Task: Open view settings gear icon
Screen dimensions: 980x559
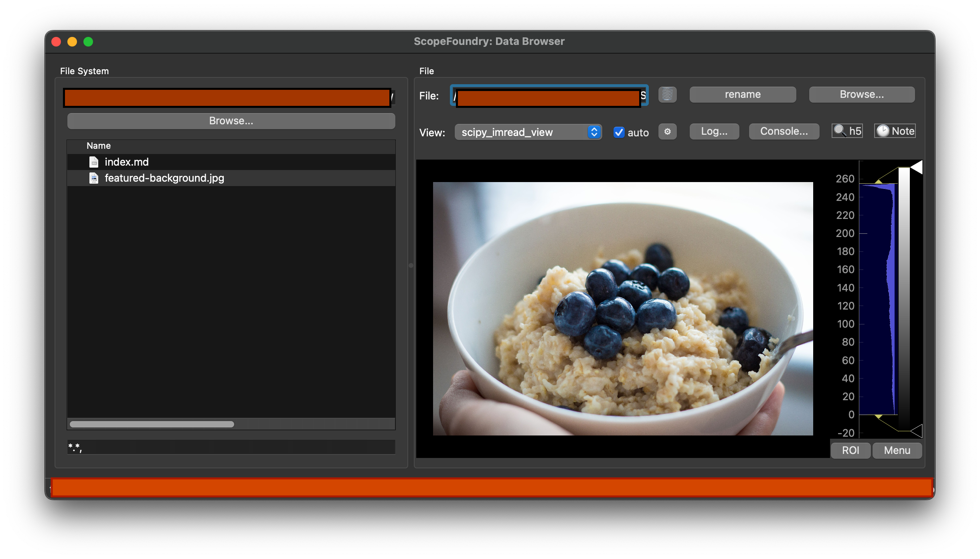Action: pos(667,132)
